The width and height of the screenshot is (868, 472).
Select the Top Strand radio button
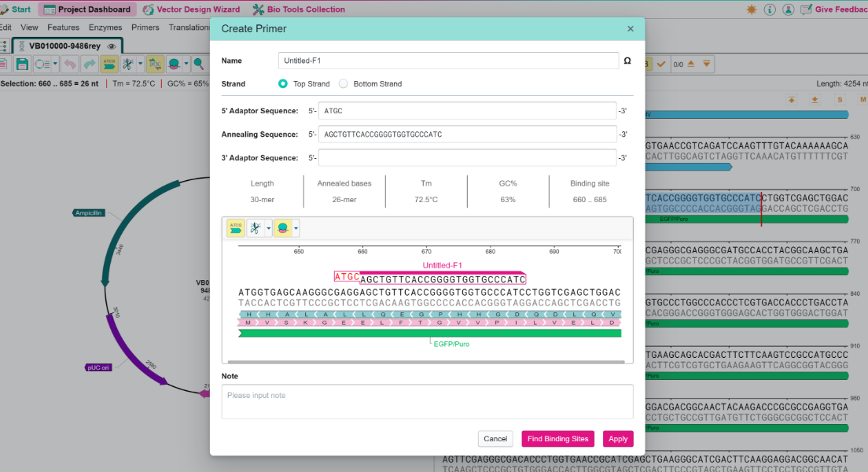pos(283,83)
